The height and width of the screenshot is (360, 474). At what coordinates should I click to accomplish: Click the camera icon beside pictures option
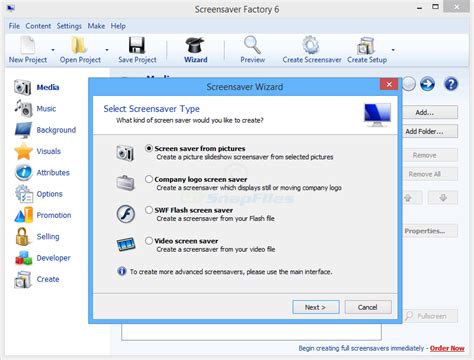point(125,153)
